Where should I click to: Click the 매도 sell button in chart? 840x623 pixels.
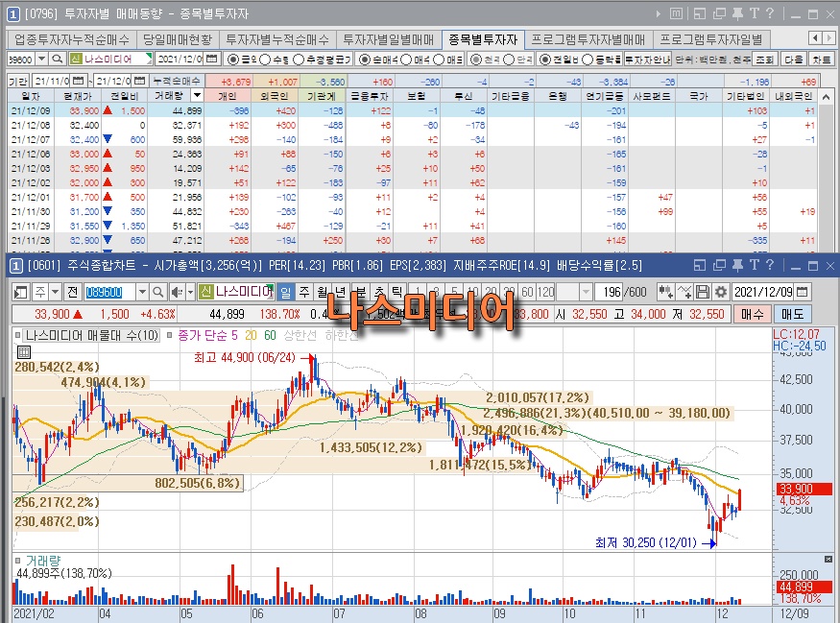792,315
